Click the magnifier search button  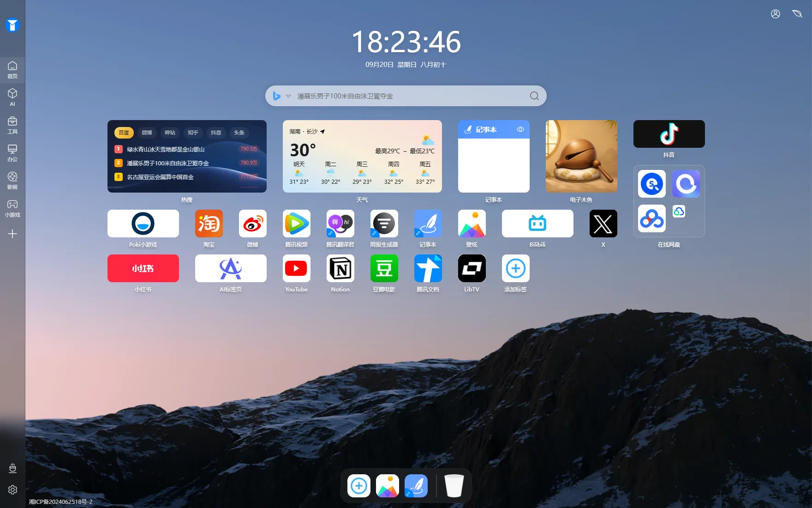(534, 96)
